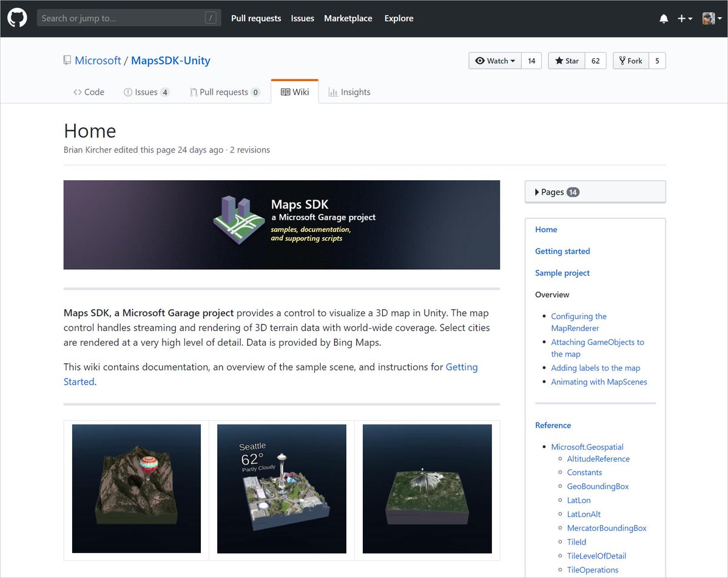View the 14 watchers count
Screen dimensions: 728x578
tap(531, 61)
